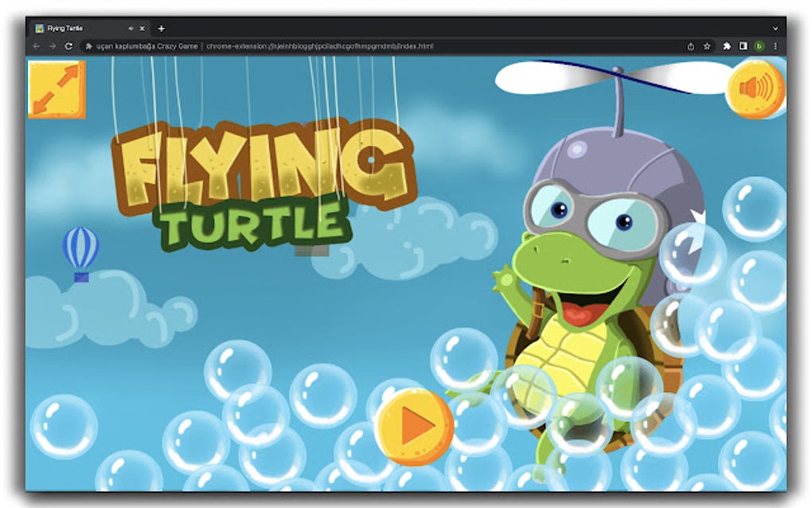Click the forward navigation arrow
The height and width of the screenshot is (508, 812).
[x=51, y=46]
